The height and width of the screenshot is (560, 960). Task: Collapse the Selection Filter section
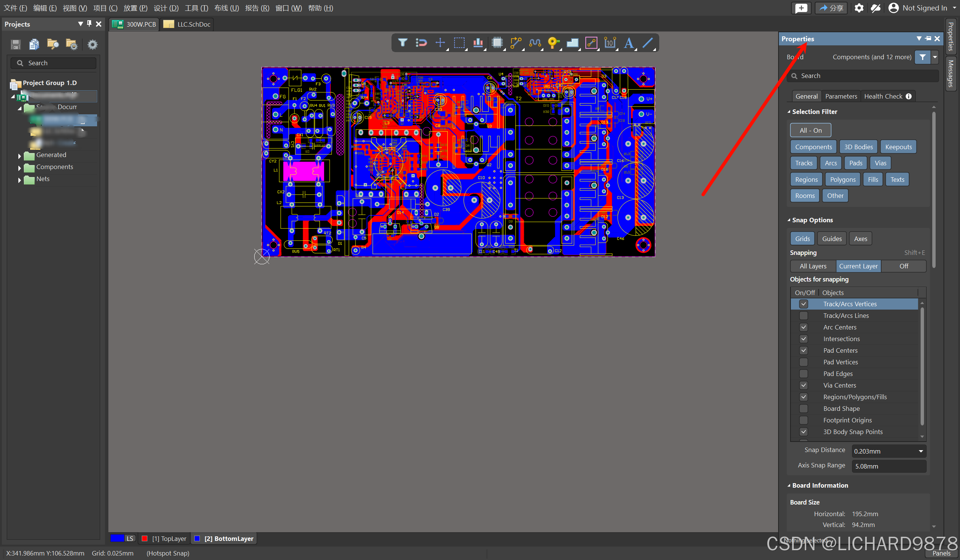(789, 112)
